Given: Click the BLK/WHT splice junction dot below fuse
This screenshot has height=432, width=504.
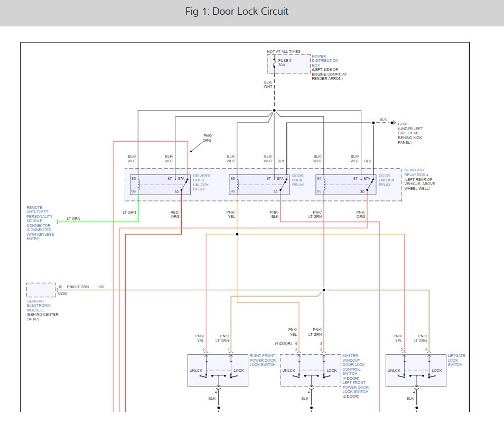Looking at the screenshot, I should (274, 111).
